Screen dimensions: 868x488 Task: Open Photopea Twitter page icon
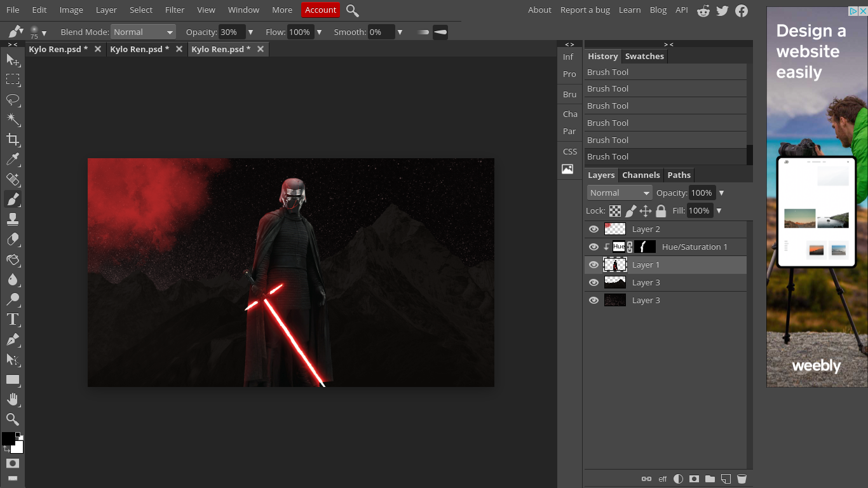[722, 10]
